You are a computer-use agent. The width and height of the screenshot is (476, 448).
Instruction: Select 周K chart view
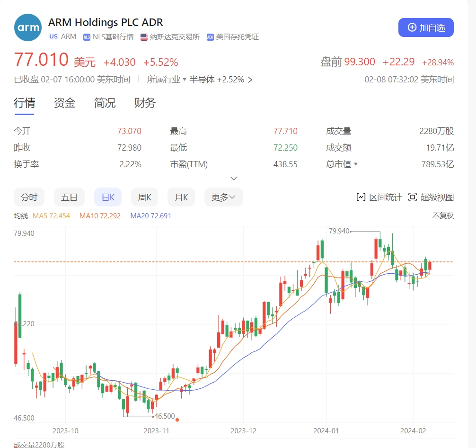144,197
